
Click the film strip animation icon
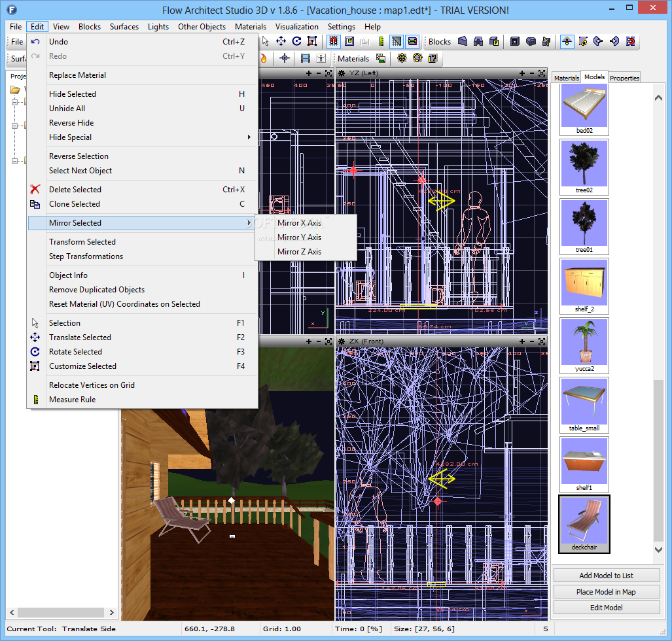[x=306, y=58]
